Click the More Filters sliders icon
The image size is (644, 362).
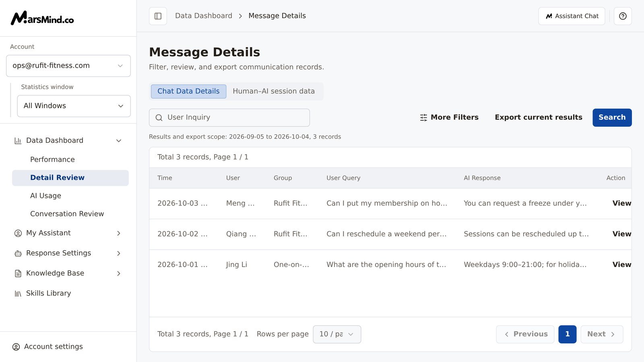(x=423, y=117)
